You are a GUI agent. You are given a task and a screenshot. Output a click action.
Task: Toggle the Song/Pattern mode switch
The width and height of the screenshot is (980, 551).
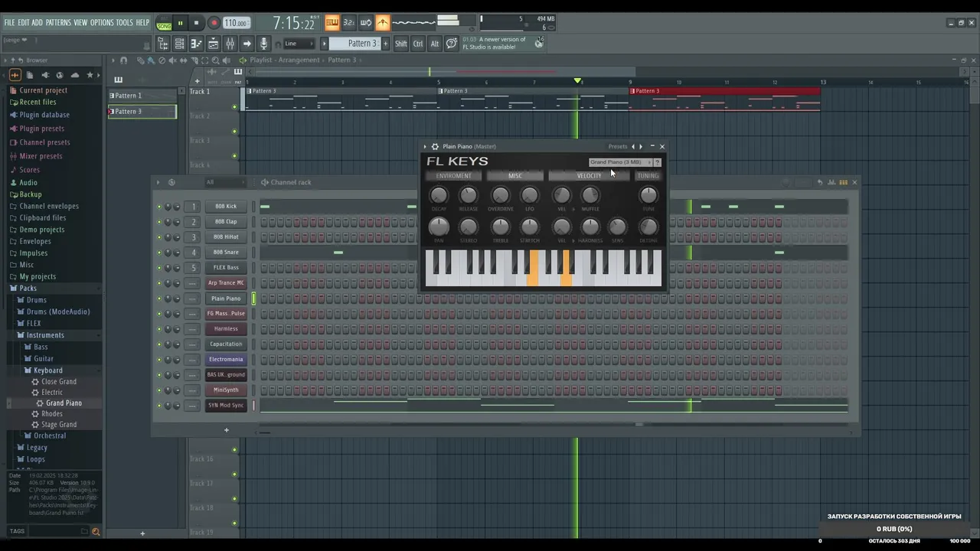pos(164,23)
